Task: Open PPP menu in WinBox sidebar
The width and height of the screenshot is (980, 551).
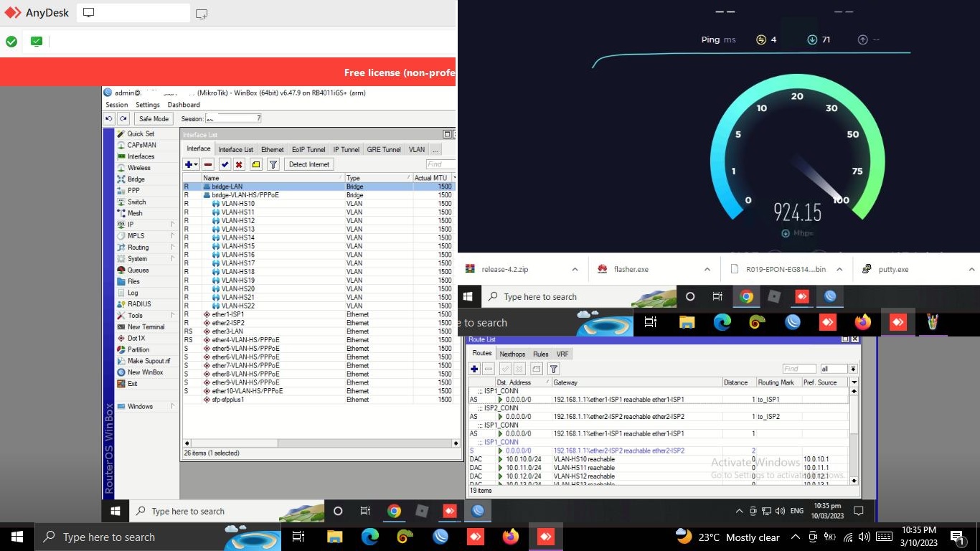Action: coord(133,191)
